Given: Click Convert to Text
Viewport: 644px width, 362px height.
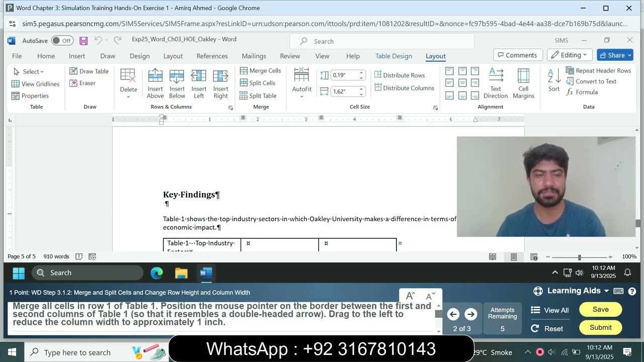Looking at the screenshot, I should pos(591,81).
